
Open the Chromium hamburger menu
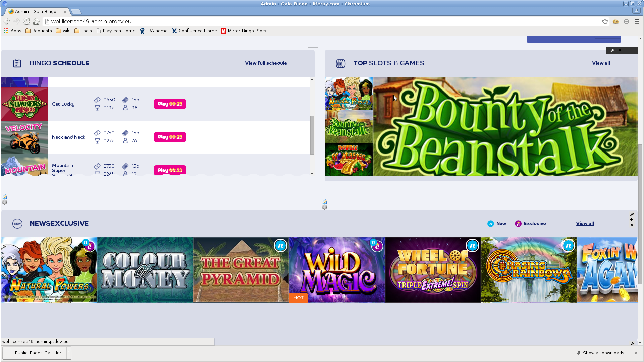pos(637,21)
